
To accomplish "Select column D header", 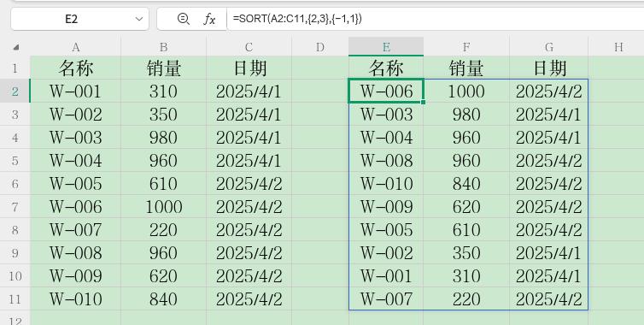I will tap(320, 47).
